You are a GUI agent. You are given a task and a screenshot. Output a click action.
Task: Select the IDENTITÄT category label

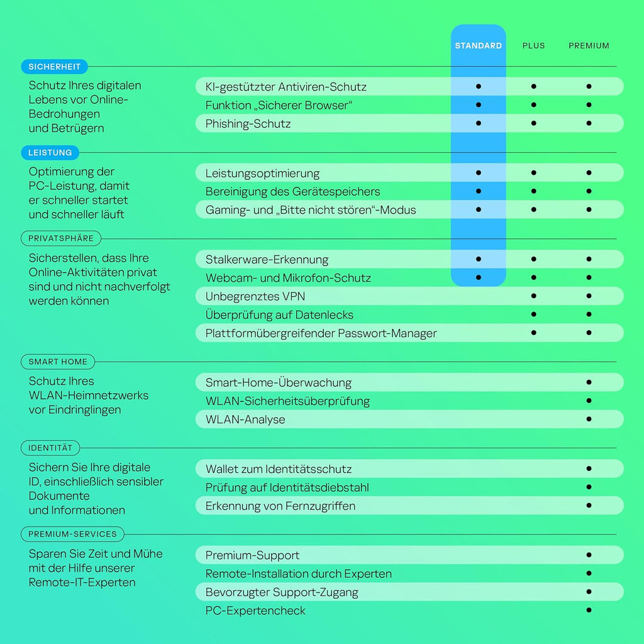point(50,448)
